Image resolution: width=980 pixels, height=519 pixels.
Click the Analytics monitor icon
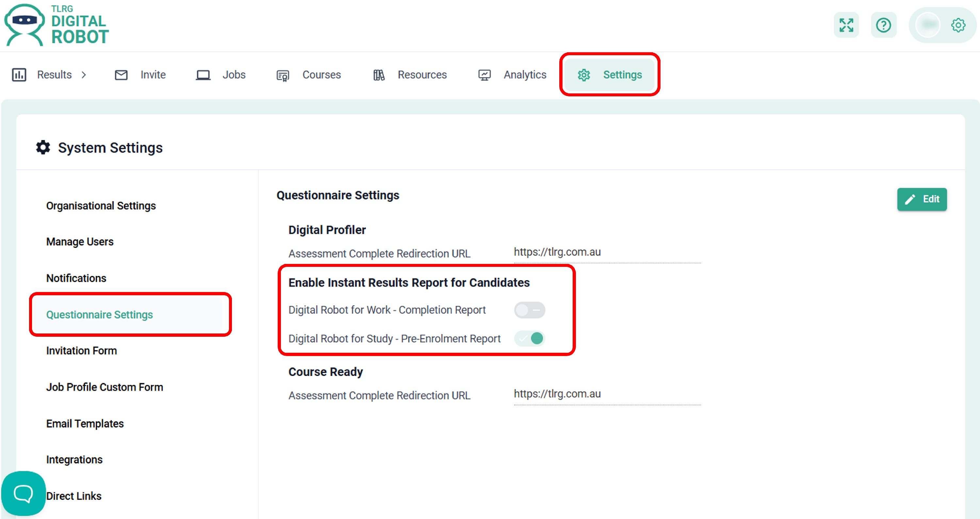484,74
